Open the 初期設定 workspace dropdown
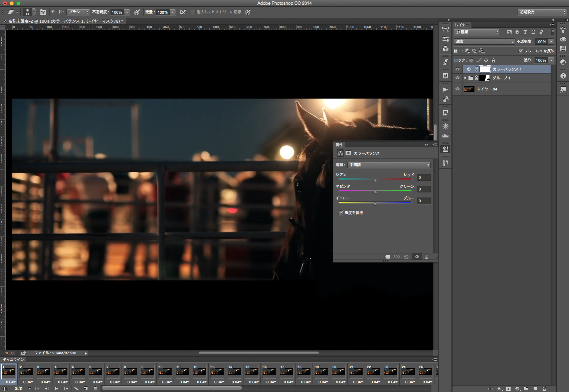 [542, 12]
